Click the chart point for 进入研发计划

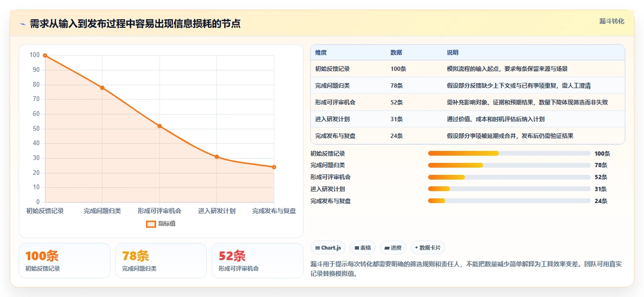[x=217, y=157]
